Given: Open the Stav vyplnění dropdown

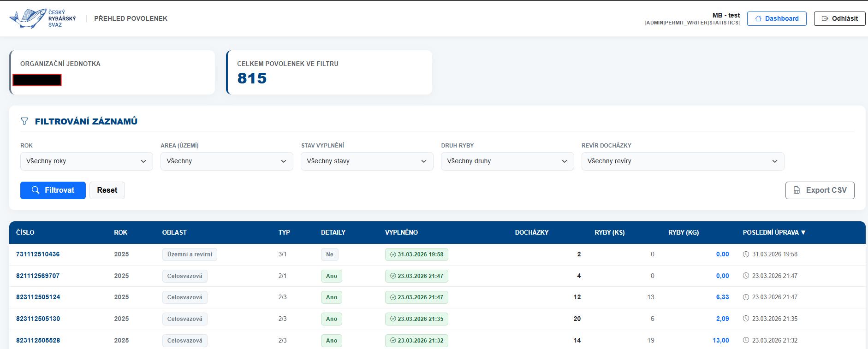Looking at the screenshot, I should (367, 161).
